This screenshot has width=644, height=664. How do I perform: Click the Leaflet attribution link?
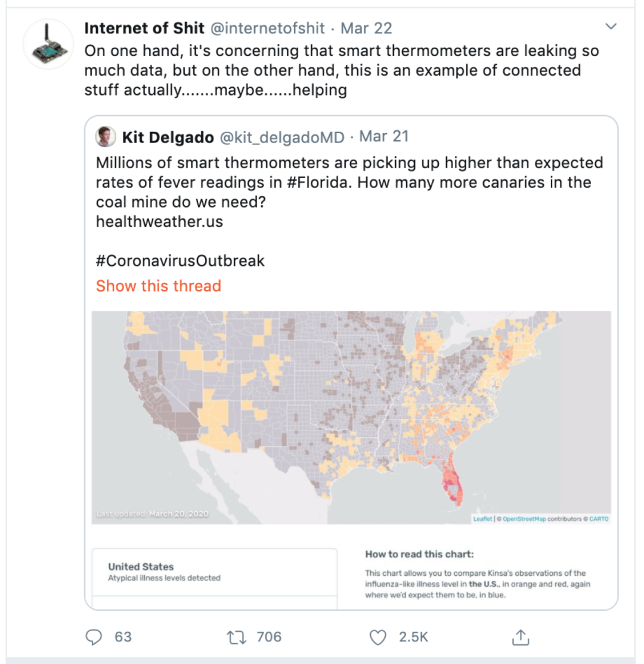(482, 518)
